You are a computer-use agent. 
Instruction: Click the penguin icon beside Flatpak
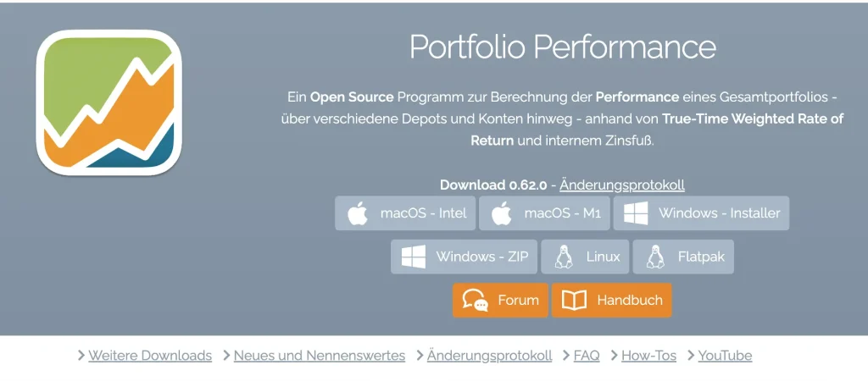655,257
